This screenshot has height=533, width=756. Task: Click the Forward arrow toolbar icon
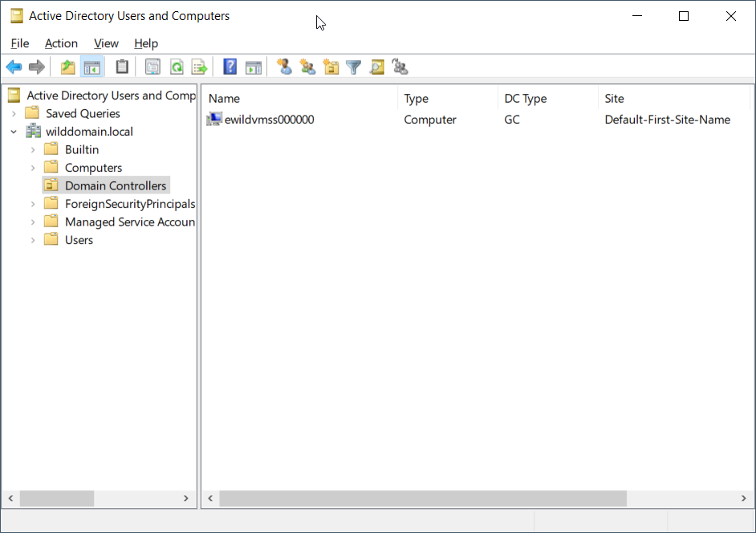[37, 67]
